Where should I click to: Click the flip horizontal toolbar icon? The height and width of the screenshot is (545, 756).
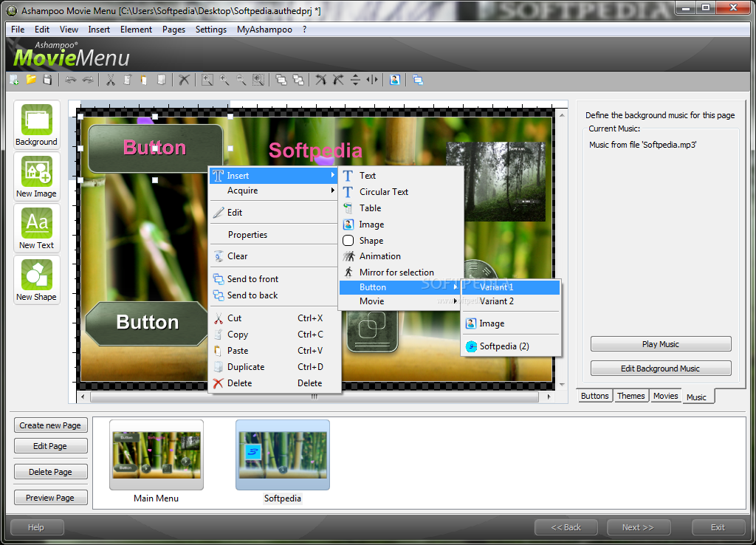coord(372,80)
